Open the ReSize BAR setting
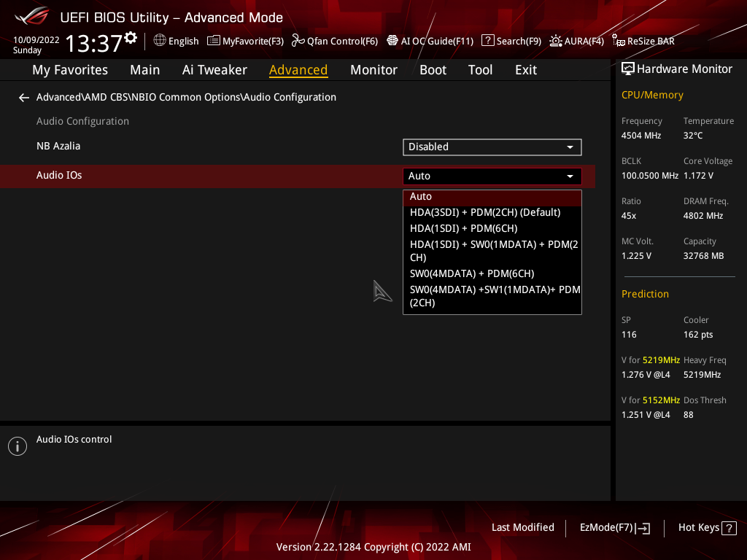The image size is (747, 560). [643, 41]
